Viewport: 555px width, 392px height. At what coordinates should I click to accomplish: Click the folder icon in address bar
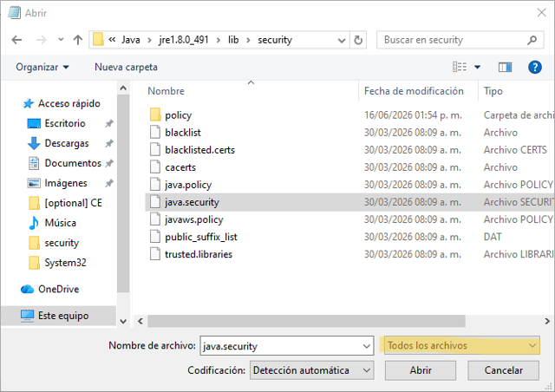98,39
